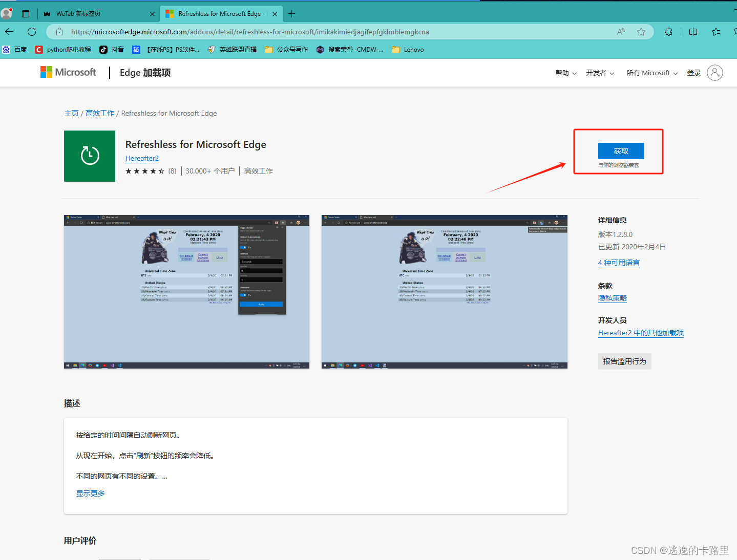
Task: Switch to the WeTab 新标签页 tab
Action: tap(98, 14)
